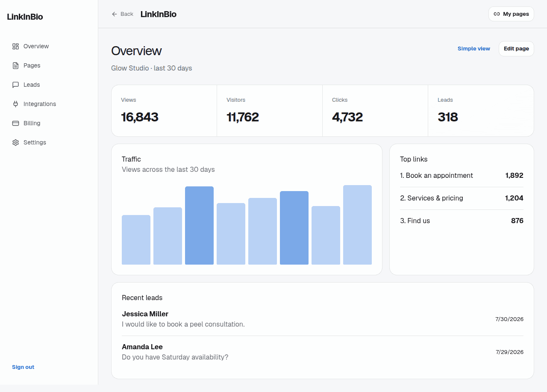Click the Leads stat 318
This screenshot has width=547, height=392.
coord(448,117)
